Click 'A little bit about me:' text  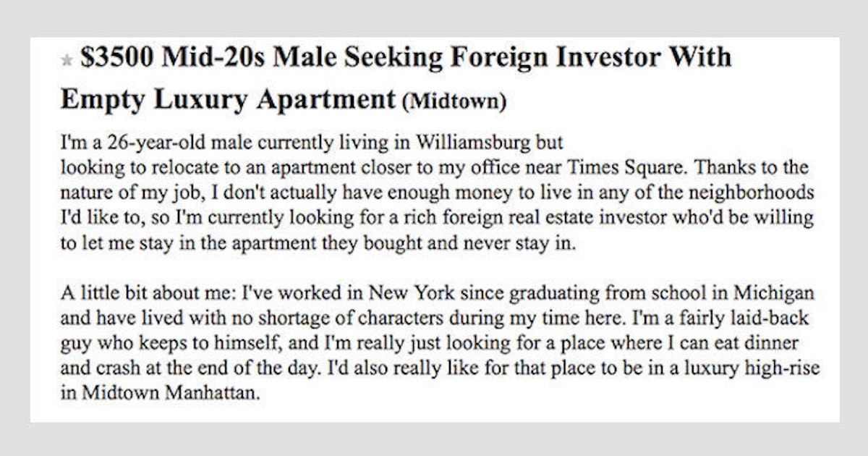point(147,295)
